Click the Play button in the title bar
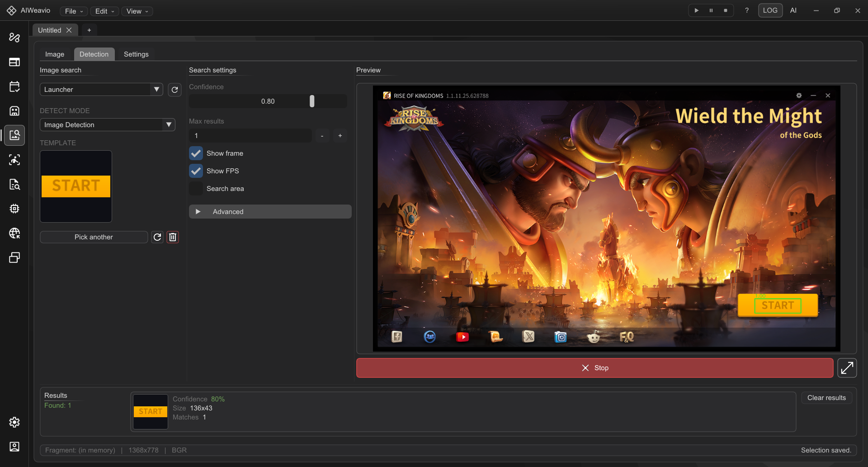Screen dimensions: 868x467 click(x=697, y=10)
